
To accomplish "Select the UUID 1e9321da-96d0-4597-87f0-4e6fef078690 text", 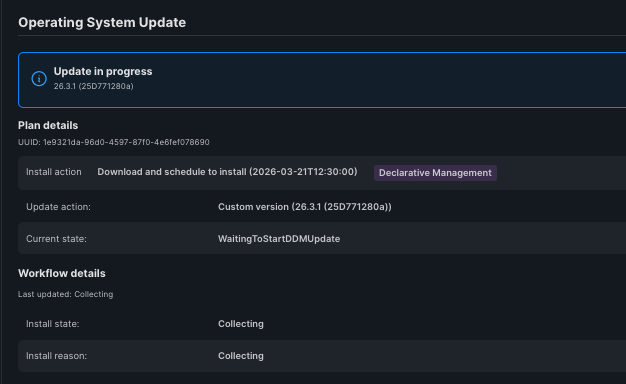I will (x=114, y=142).
